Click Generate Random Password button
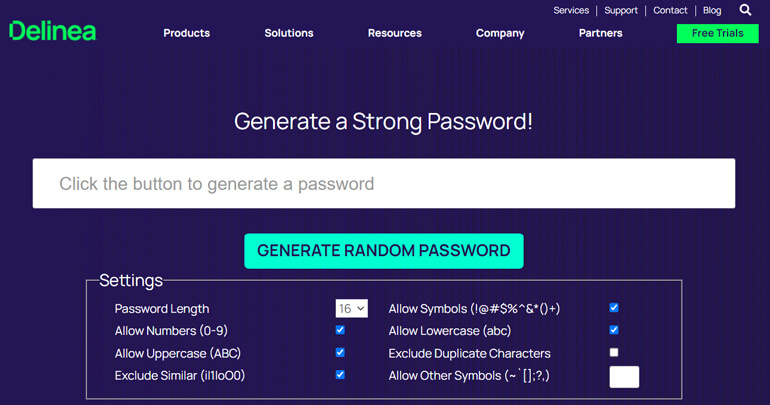Screen dimensions: 770x405 pyautogui.click(x=384, y=251)
